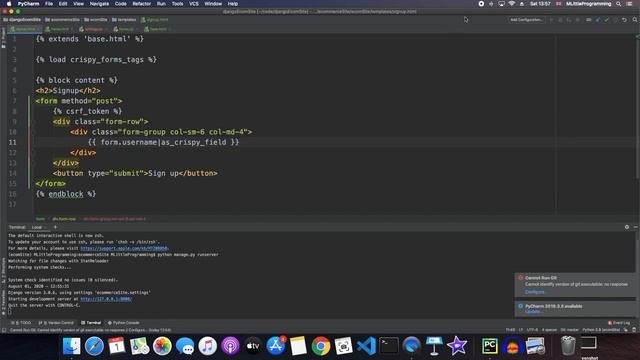The width and height of the screenshot is (640, 360).
Task: Open the Version Control tool window
Action: tap(56, 322)
